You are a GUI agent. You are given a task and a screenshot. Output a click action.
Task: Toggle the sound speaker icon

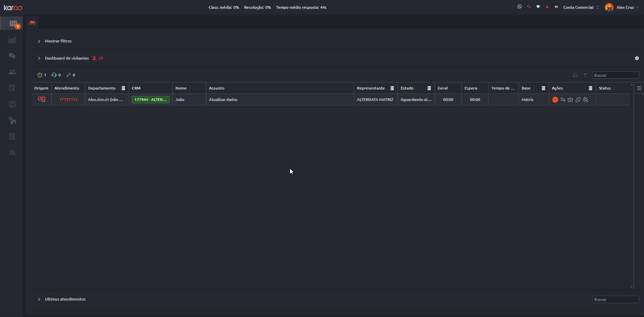point(556,7)
